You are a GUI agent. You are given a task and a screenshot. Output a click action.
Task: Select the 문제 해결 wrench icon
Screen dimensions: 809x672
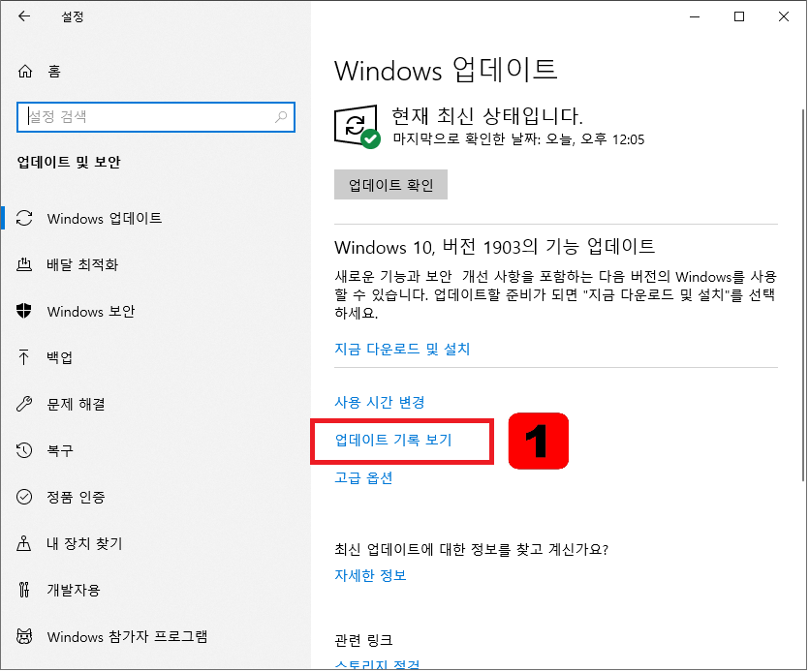23,404
